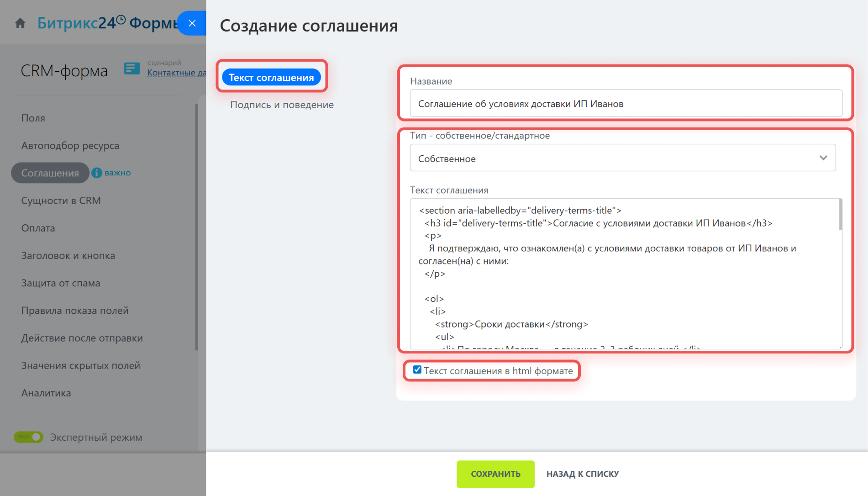Close the agreement panel with the X button
Viewport: 868px width, 496px height.
tap(192, 23)
